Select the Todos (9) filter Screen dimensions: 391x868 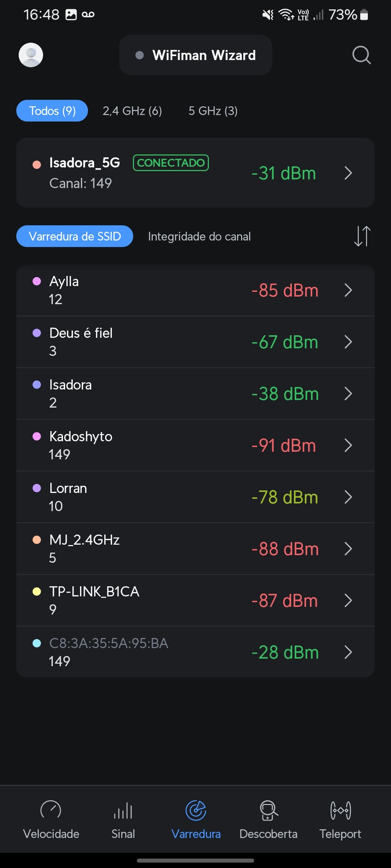52,111
